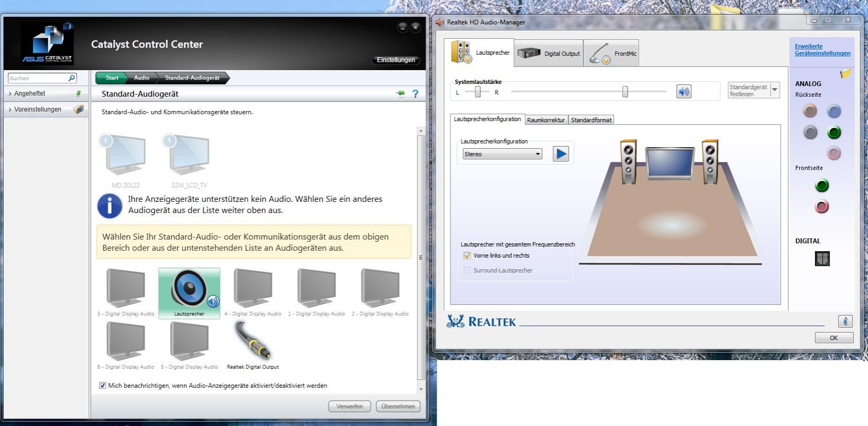Choose 4 - Digital Display Audio device
Screen dimensions: 868x426
click(x=253, y=288)
